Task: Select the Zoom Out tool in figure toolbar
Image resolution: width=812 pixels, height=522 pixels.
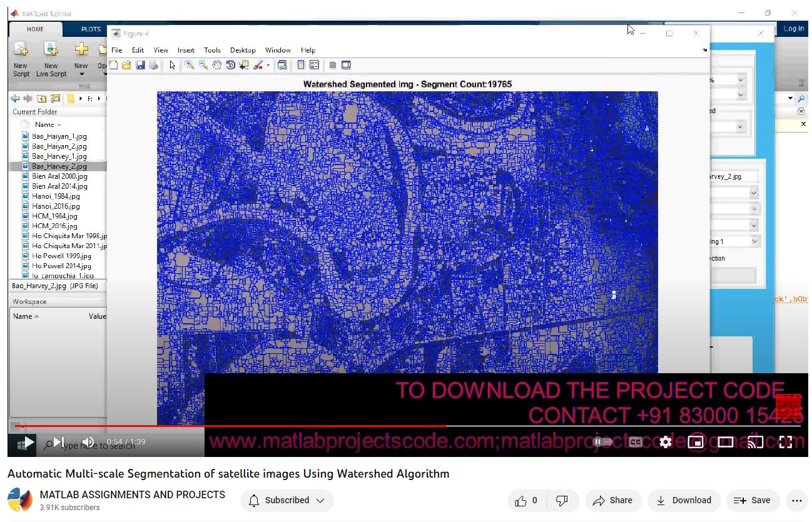Action: (203, 65)
